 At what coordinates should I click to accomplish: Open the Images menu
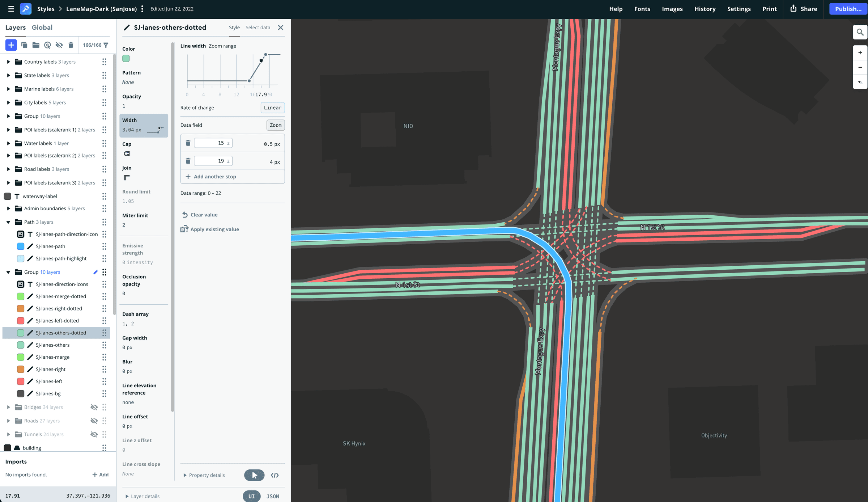click(x=672, y=9)
